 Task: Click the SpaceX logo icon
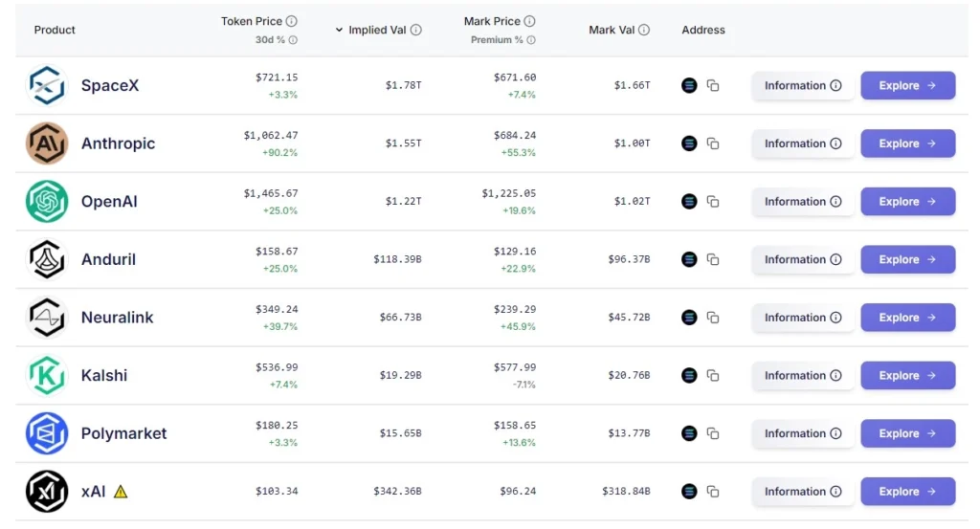(47, 86)
